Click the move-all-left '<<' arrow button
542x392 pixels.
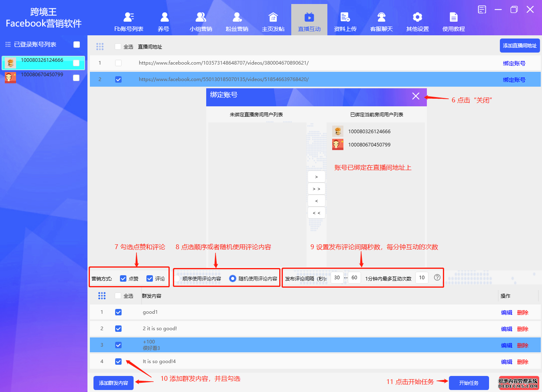coord(317,213)
